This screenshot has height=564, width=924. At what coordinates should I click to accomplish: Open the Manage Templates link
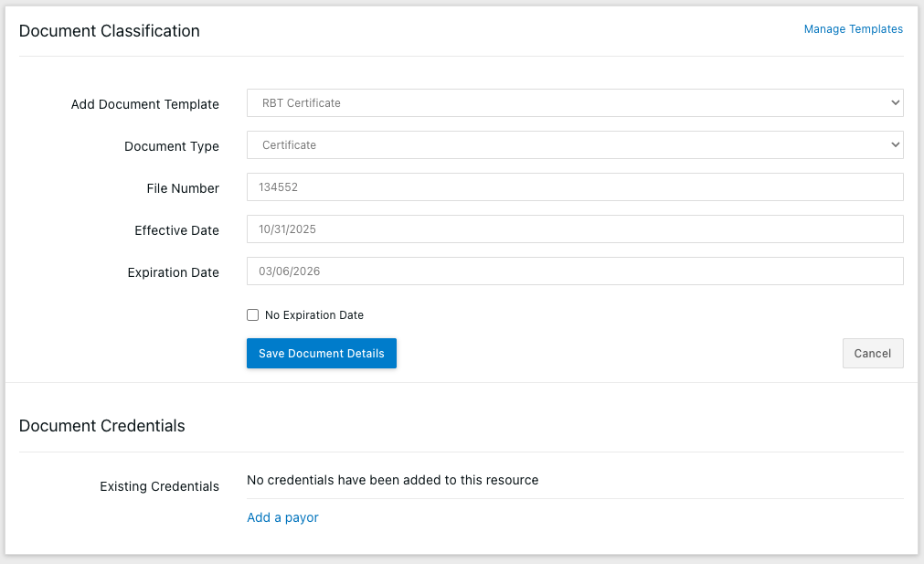pyautogui.click(x=853, y=29)
